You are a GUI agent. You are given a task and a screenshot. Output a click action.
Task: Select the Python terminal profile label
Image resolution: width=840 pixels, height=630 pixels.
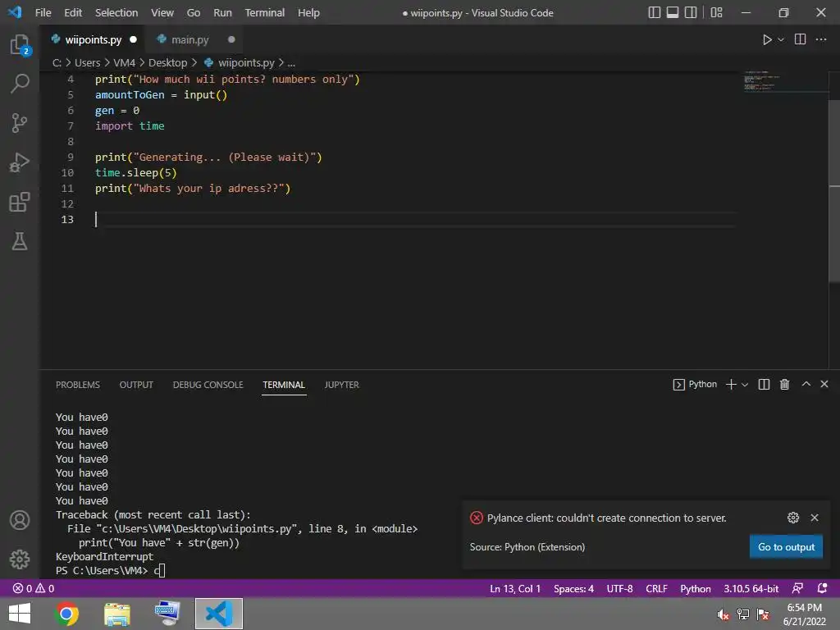[x=695, y=384]
